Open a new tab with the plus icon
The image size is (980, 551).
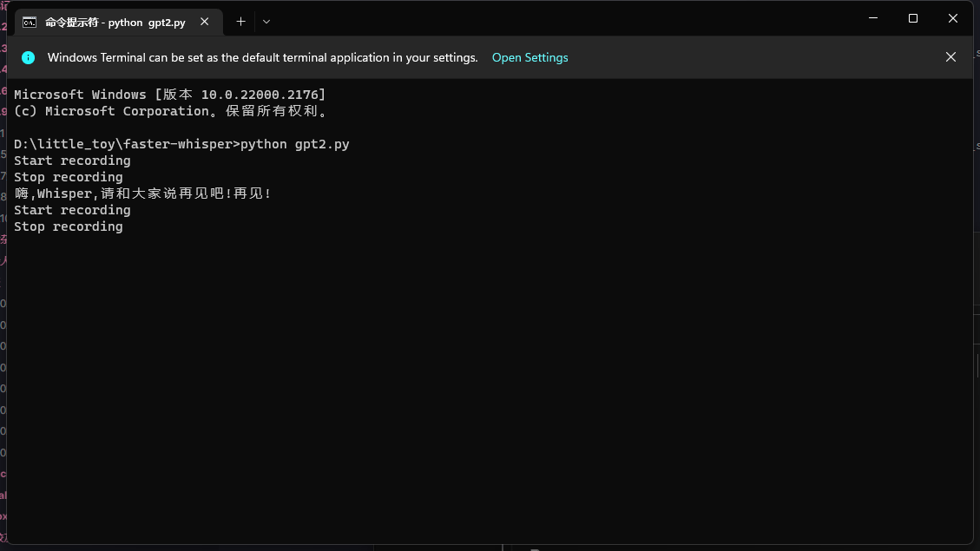(240, 22)
